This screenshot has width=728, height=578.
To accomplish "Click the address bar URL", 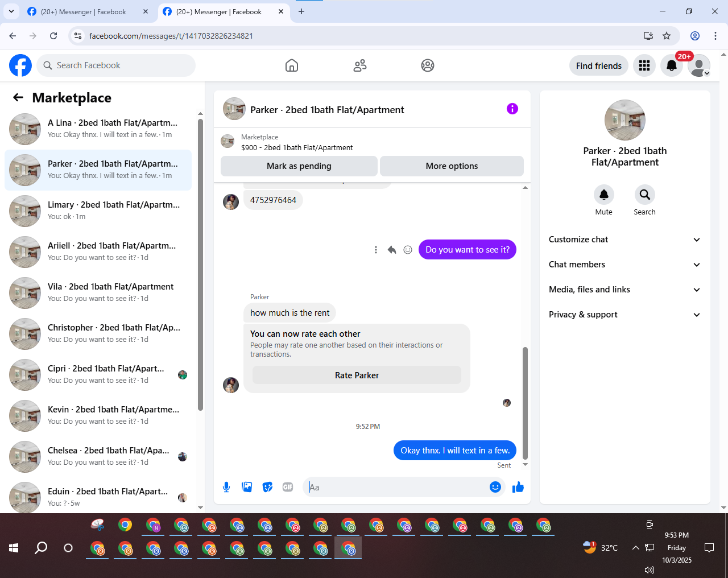I will [171, 36].
